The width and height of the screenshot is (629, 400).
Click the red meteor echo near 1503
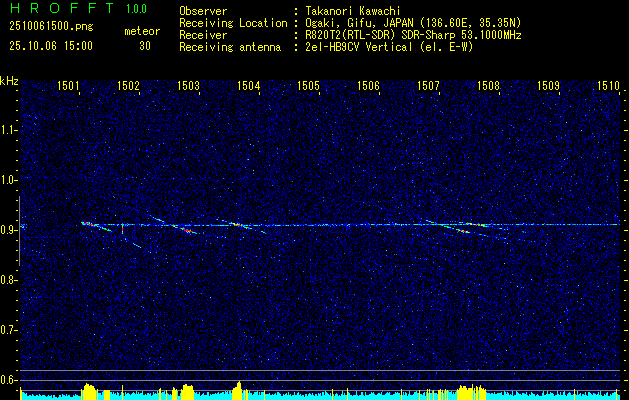[x=185, y=230]
